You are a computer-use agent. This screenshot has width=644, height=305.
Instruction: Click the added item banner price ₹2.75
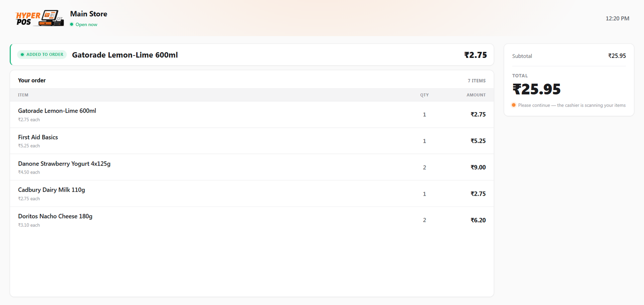coord(475,55)
